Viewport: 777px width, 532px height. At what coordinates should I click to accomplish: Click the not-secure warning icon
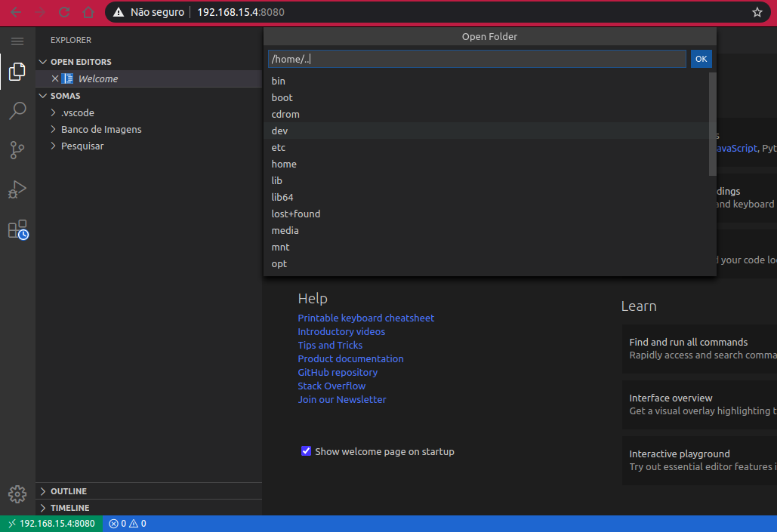119,12
